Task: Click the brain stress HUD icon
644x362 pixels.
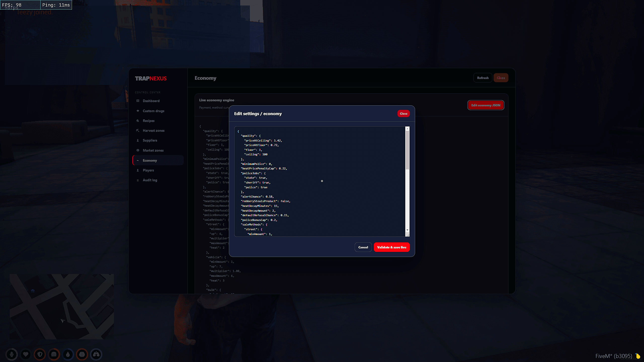Action: click(x=82, y=354)
